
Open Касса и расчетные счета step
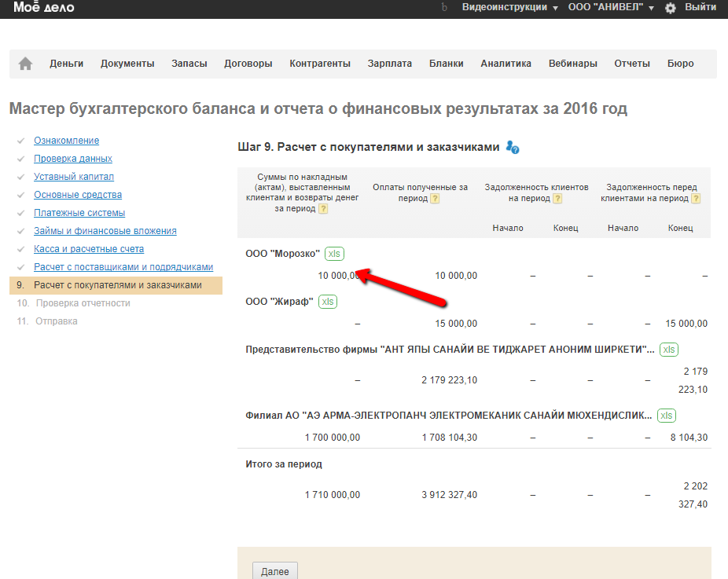tap(89, 249)
